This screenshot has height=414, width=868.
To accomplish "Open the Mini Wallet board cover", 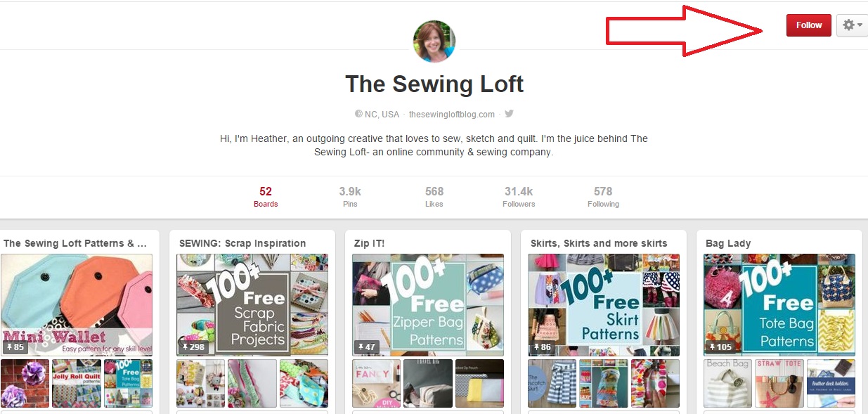I will point(77,305).
